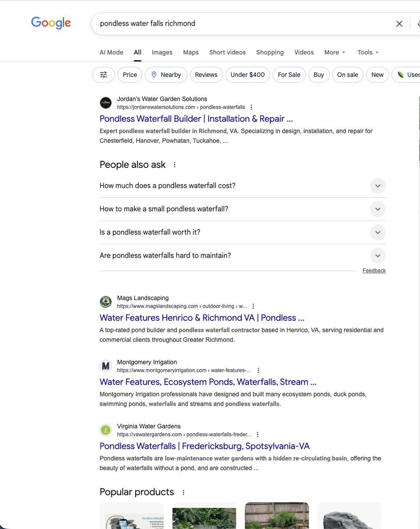Open the People also ask three-dot menu

175,165
